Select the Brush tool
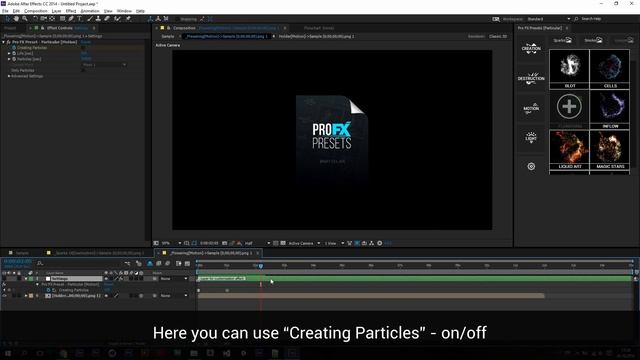Screen dimensions: 640x360 90,19
